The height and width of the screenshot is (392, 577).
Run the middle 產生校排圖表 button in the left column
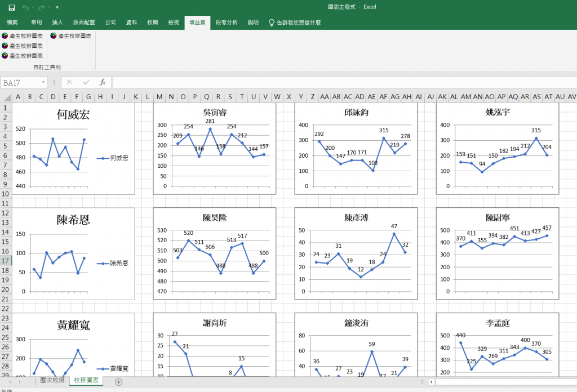[23, 46]
